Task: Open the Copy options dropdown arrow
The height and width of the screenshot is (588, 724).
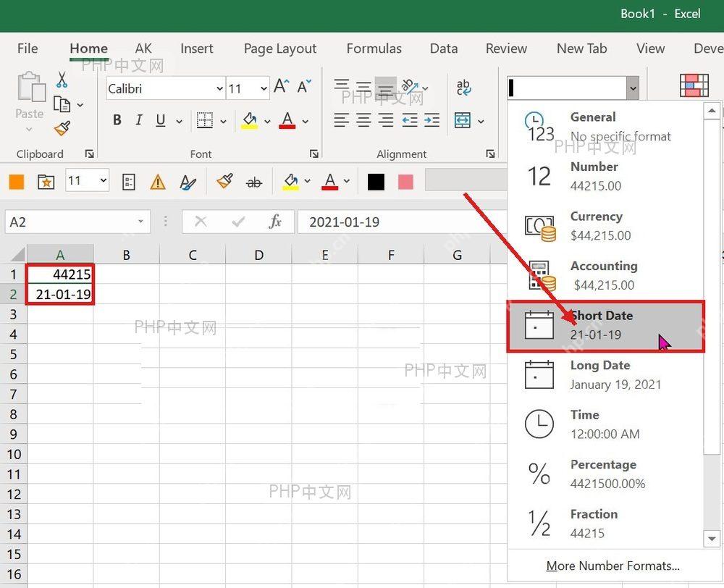Action: point(80,105)
